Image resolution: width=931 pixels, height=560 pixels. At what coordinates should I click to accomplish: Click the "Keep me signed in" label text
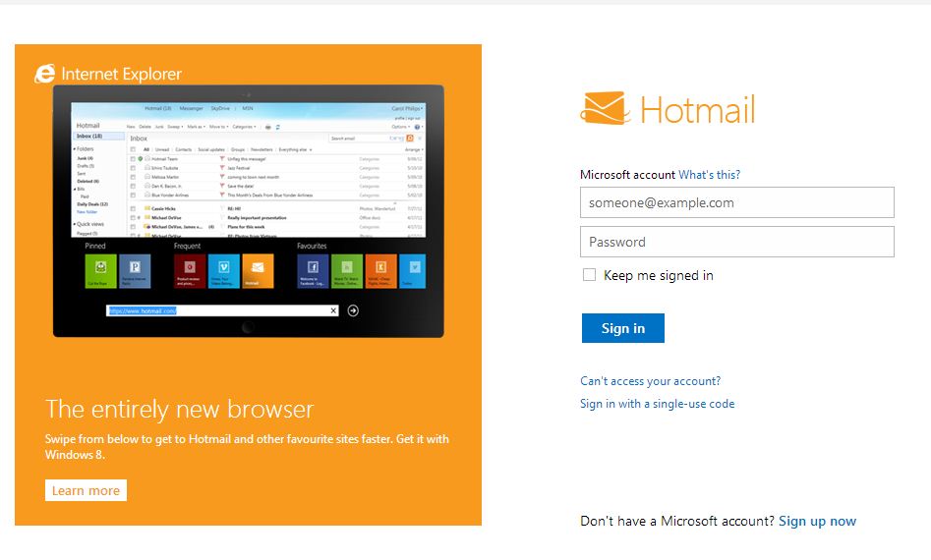659,275
